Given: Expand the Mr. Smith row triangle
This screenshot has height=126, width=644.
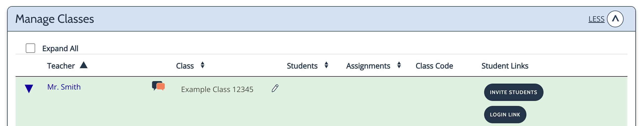Looking at the screenshot, I should (29, 89).
